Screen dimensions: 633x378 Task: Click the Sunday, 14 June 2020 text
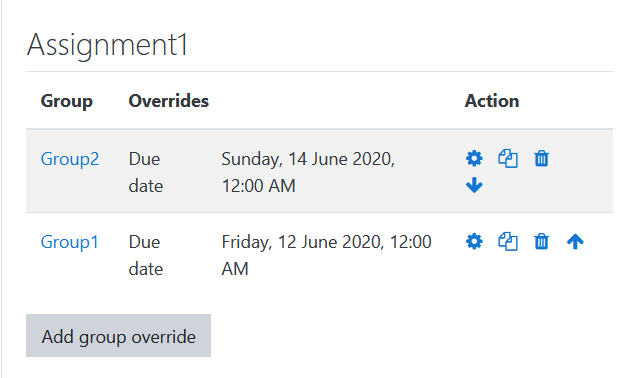tap(308, 159)
